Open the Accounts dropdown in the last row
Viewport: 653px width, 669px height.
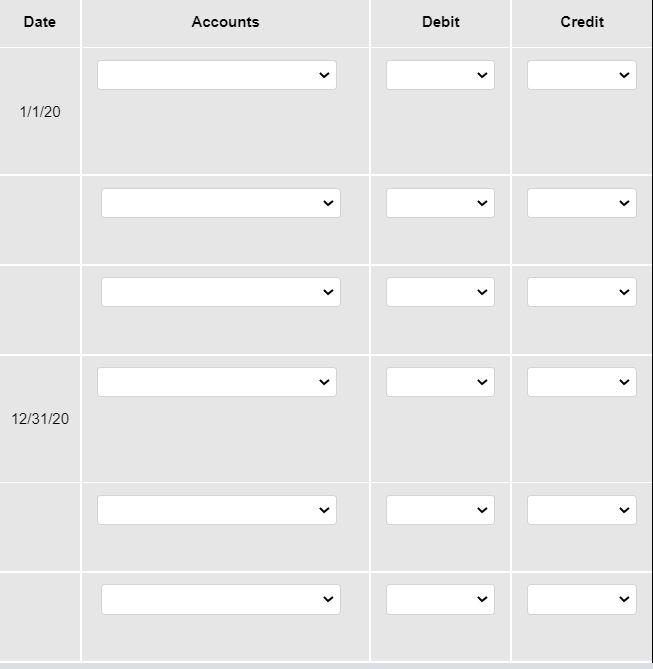click(x=220, y=599)
